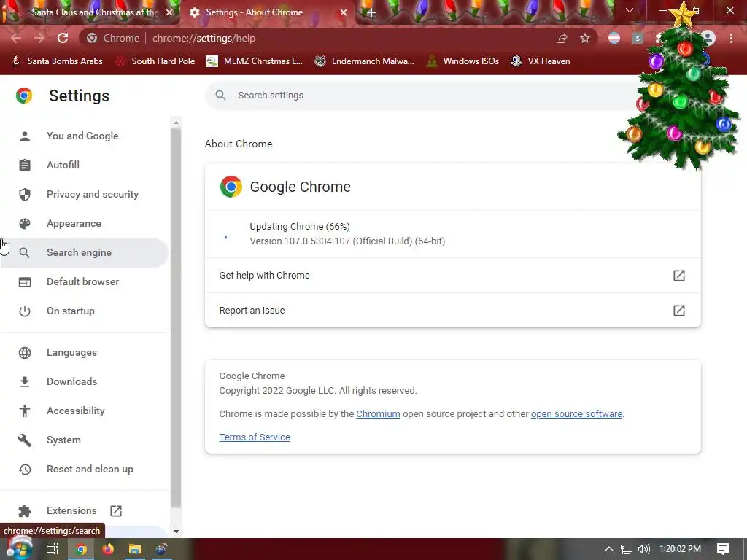This screenshot has height=560, width=747.
Task: Click the gray S extension icon
Action: (x=638, y=38)
